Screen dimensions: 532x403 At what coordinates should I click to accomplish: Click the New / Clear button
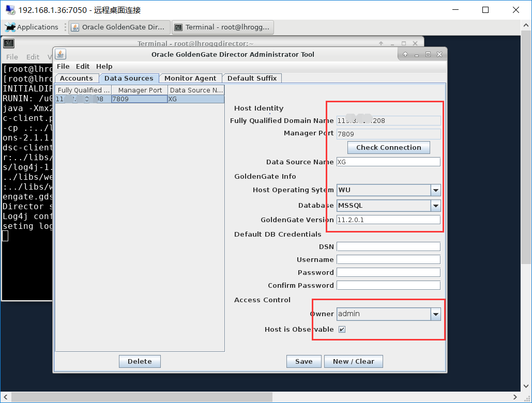pyautogui.click(x=354, y=361)
